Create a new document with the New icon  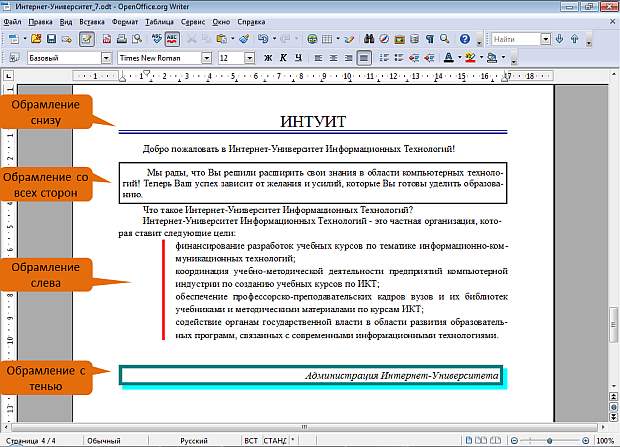pyautogui.click(x=14, y=39)
